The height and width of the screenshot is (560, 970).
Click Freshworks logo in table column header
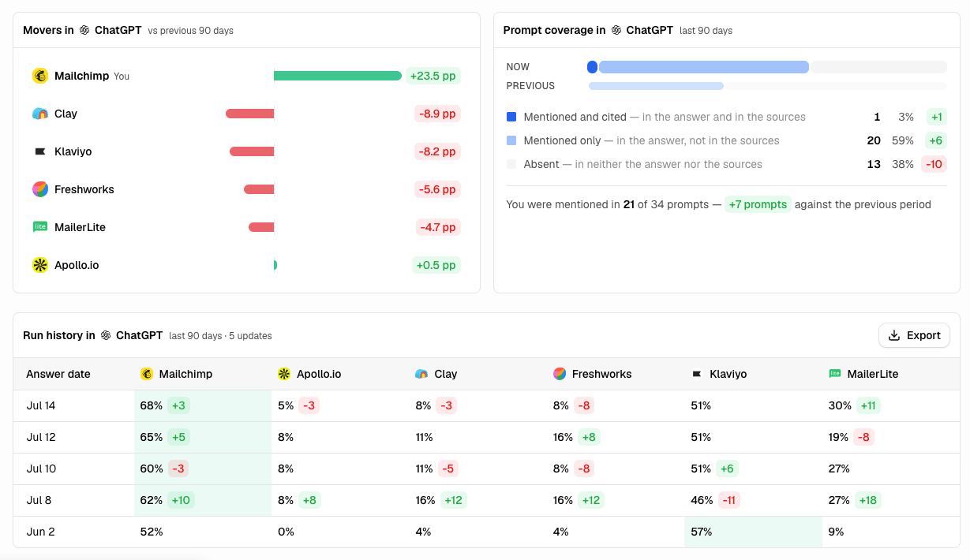[560, 374]
